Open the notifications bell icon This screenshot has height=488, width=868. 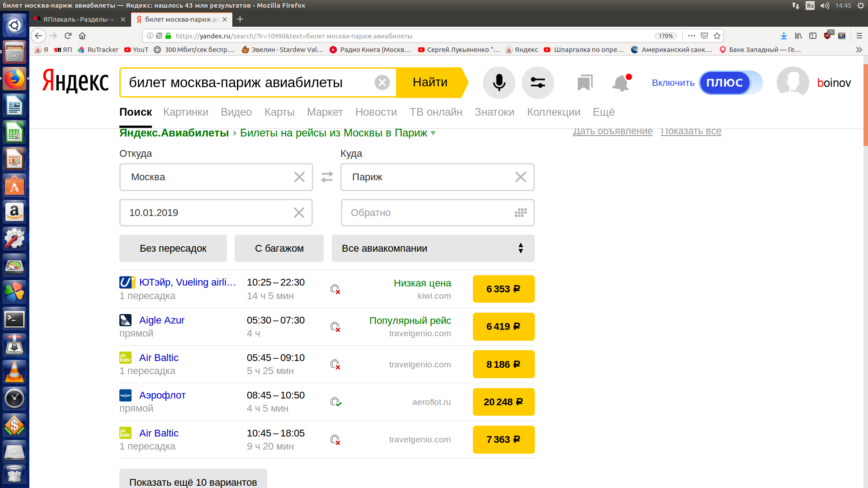[621, 83]
